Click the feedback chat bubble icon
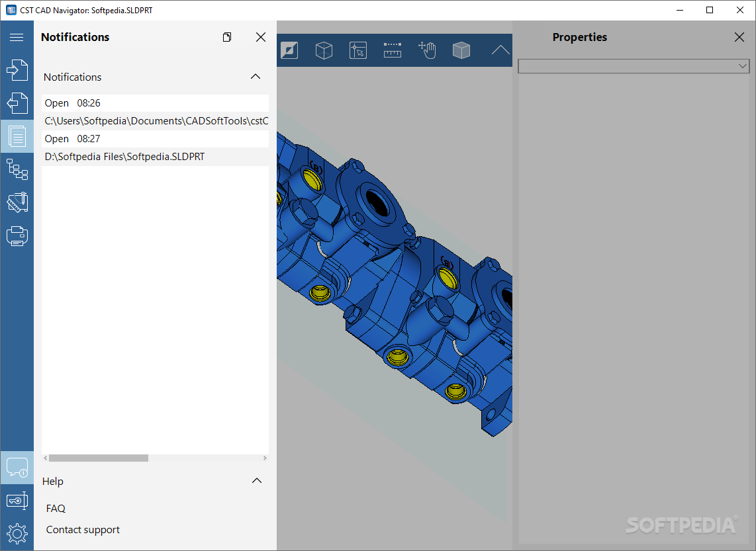Screen dimensions: 756x551 tap(17, 467)
